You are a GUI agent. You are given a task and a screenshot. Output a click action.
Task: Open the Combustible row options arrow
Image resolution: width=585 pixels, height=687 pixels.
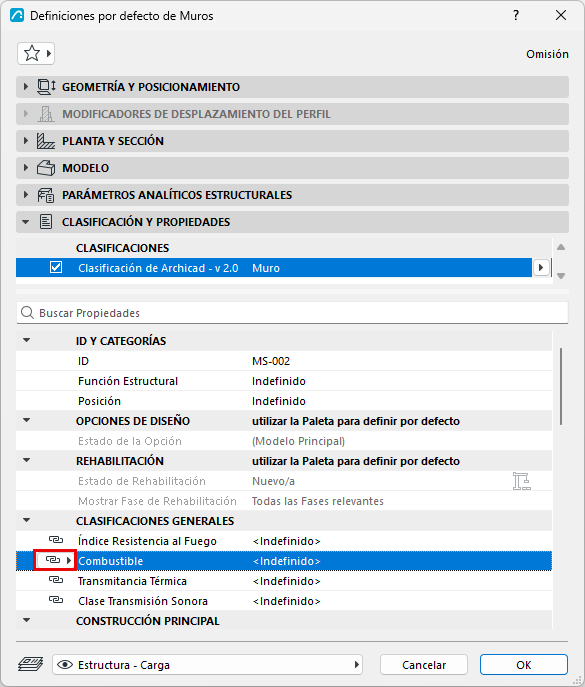(69, 560)
